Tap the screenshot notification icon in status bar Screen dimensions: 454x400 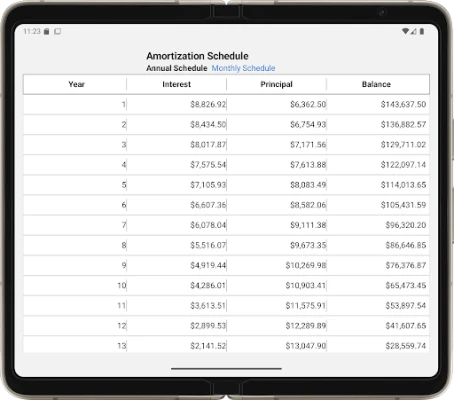(57, 31)
